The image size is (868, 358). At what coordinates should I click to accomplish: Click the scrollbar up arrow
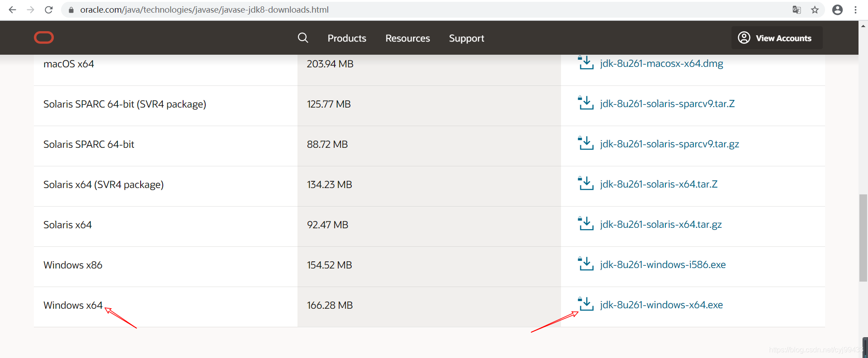click(x=863, y=26)
